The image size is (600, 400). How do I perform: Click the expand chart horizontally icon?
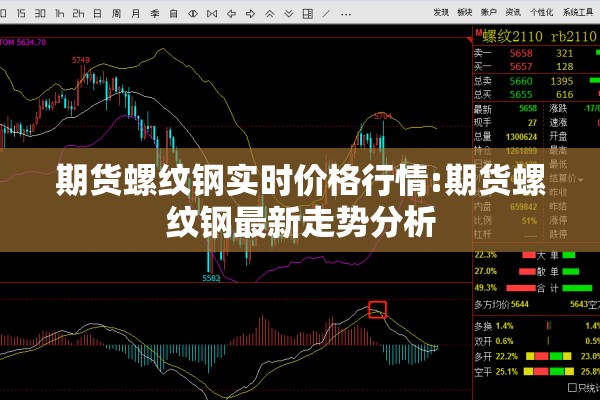[193, 14]
